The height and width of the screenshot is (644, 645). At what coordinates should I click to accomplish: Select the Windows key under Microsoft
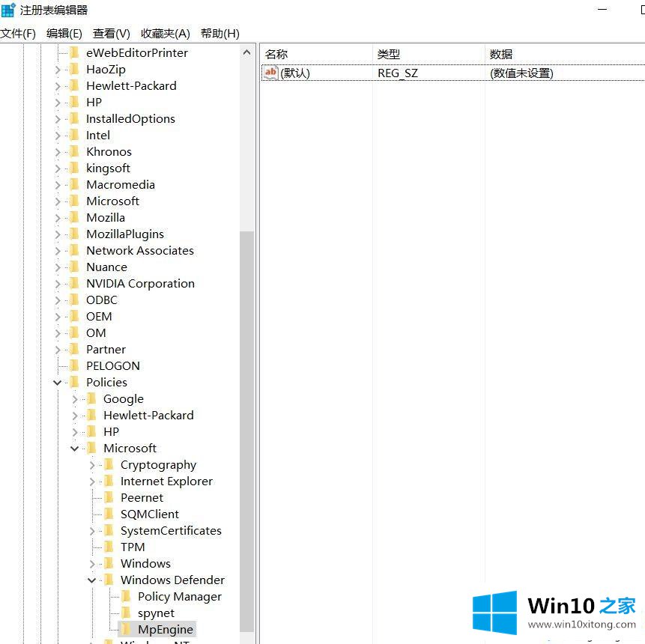[x=145, y=563]
